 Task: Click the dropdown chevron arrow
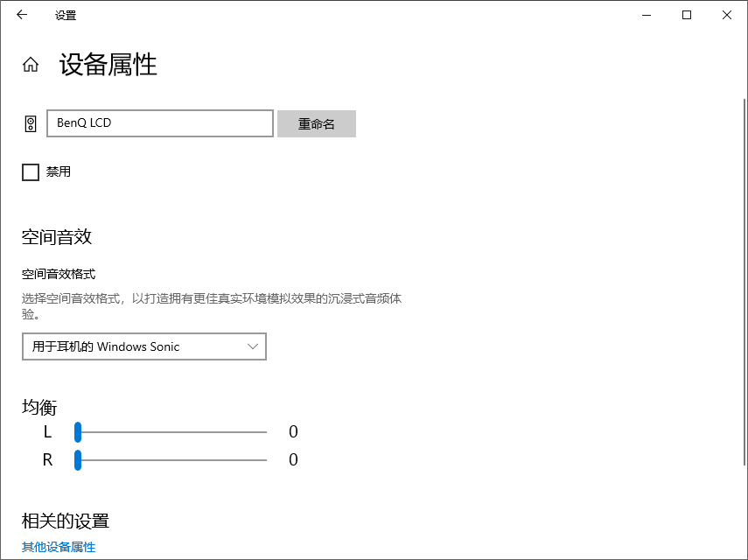coord(253,346)
